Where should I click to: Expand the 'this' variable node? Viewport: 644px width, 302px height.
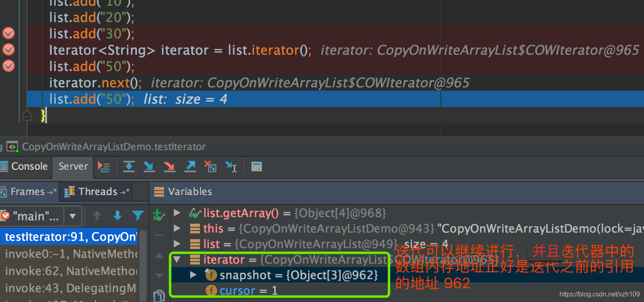177,228
